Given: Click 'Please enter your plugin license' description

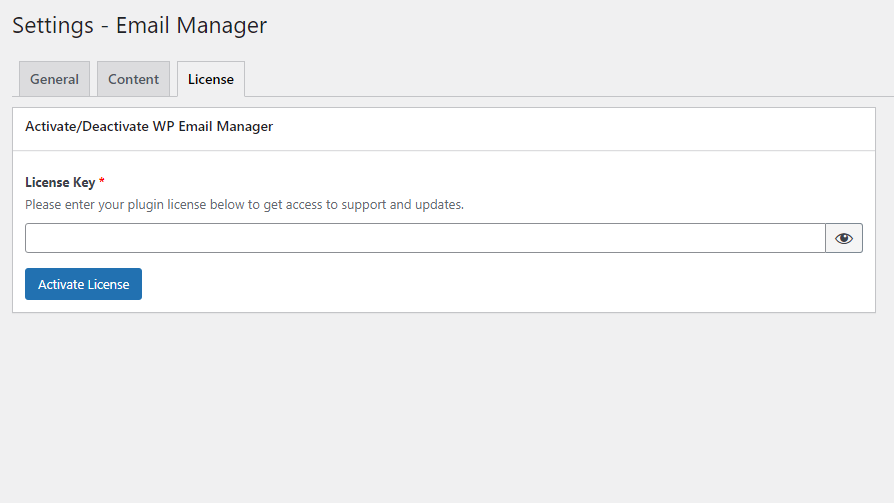Looking at the screenshot, I should coord(245,205).
